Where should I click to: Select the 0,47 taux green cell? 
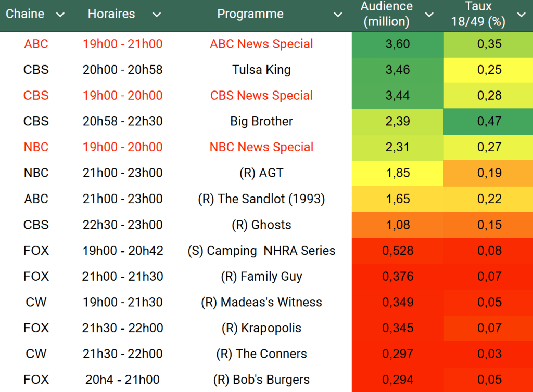[x=489, y=121]
